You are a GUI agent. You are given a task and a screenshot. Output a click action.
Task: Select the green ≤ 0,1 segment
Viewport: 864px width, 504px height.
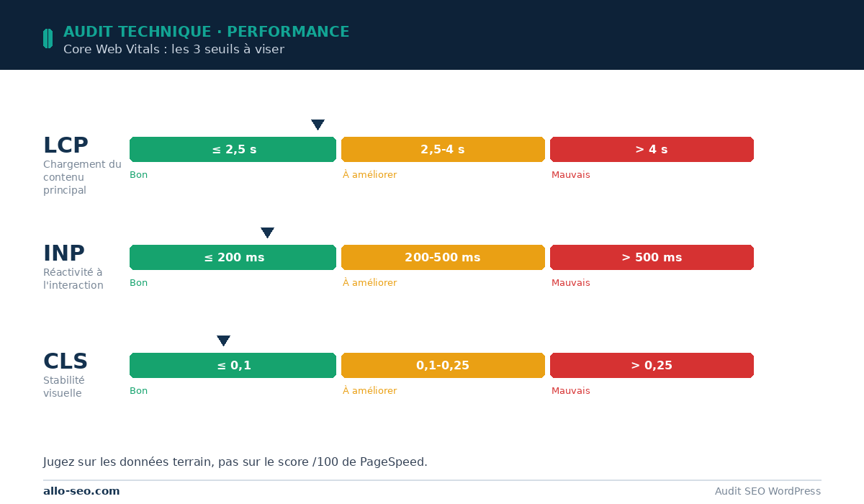coord(233,365)
